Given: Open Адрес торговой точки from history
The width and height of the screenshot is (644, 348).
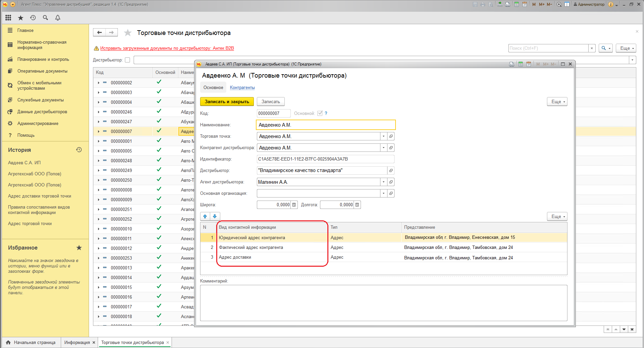Looking at the screenshot, I should (30, 223).
